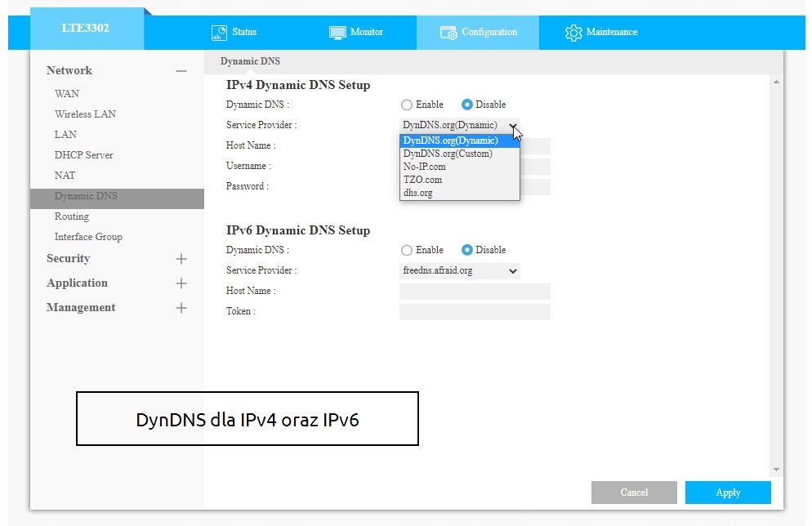Screen dimensions: 812x526
Task: Choose No-IP.com from provider list
Action: click(x=424, y=167)
